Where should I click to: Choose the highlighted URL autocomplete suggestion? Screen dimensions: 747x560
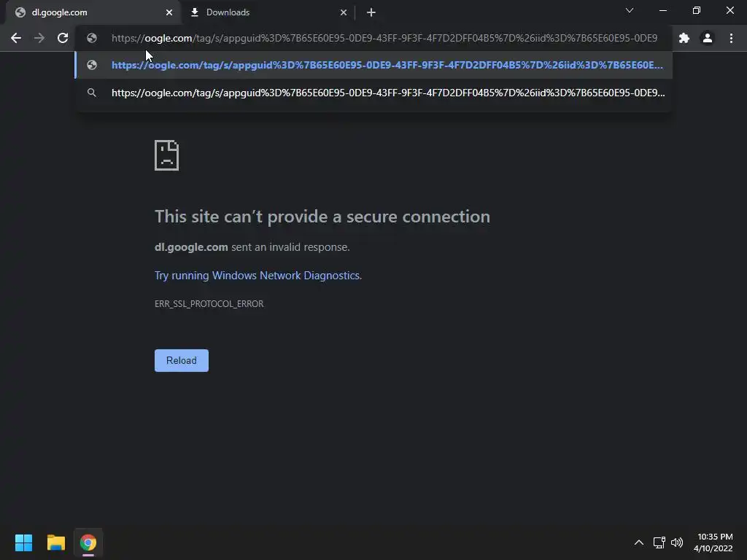[x=387, y=65]
